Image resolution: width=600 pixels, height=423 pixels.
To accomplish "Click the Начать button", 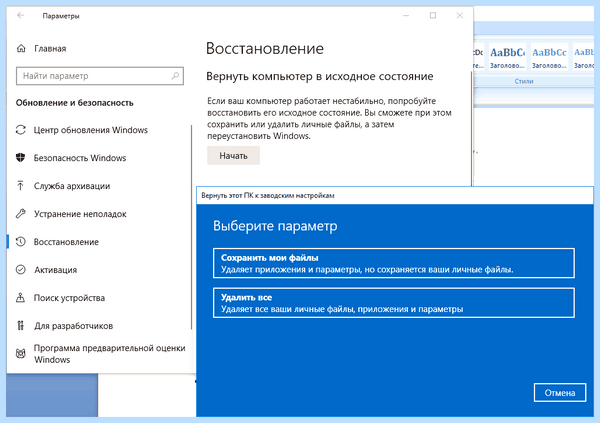I will (x=233, y=155).
